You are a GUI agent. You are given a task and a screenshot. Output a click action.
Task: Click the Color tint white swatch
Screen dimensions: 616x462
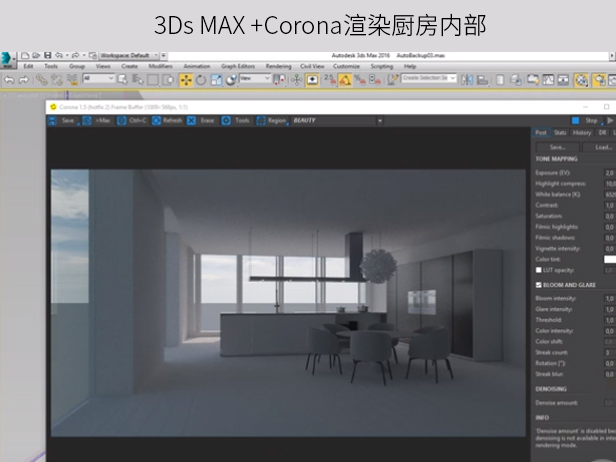coord(609,258)
